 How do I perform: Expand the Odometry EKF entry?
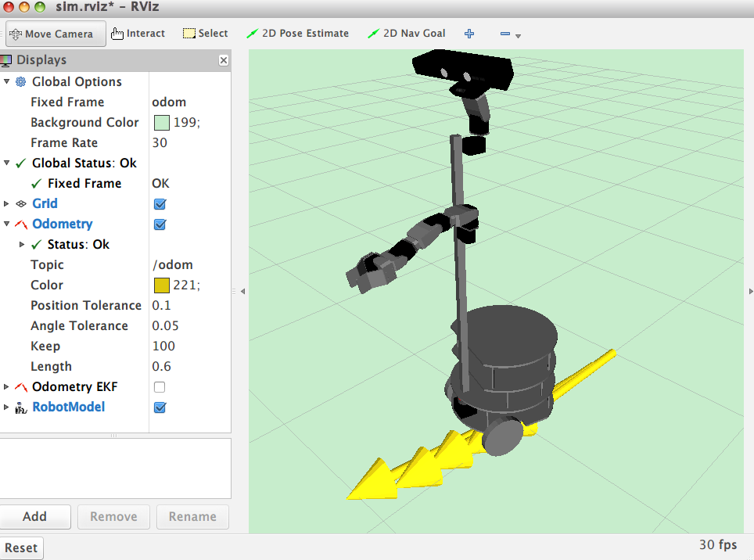pos(6,386)
